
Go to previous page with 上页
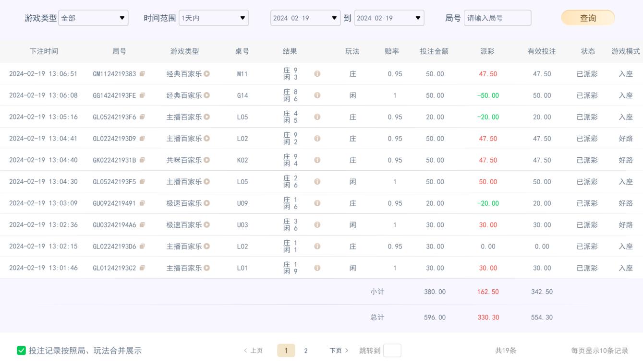click(x=253, y=351)
